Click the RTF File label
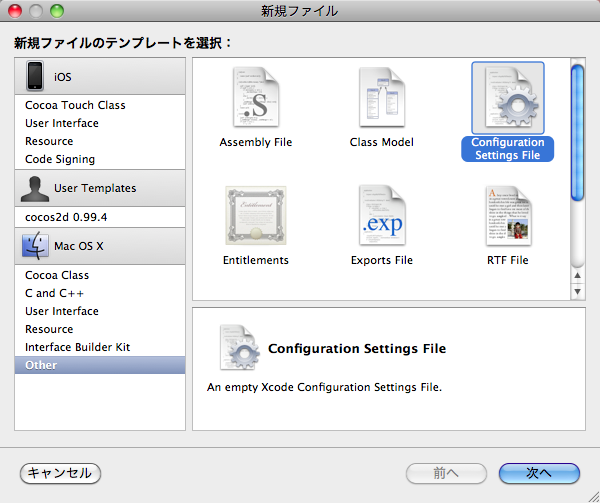This screenshot has height=503, width=600. 508,260
